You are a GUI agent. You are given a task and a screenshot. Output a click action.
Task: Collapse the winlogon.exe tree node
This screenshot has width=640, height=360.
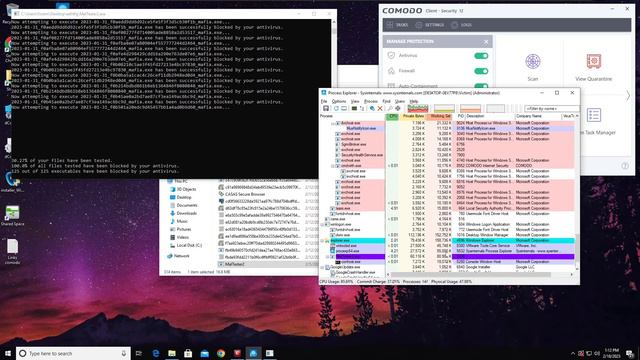(322, 224)
